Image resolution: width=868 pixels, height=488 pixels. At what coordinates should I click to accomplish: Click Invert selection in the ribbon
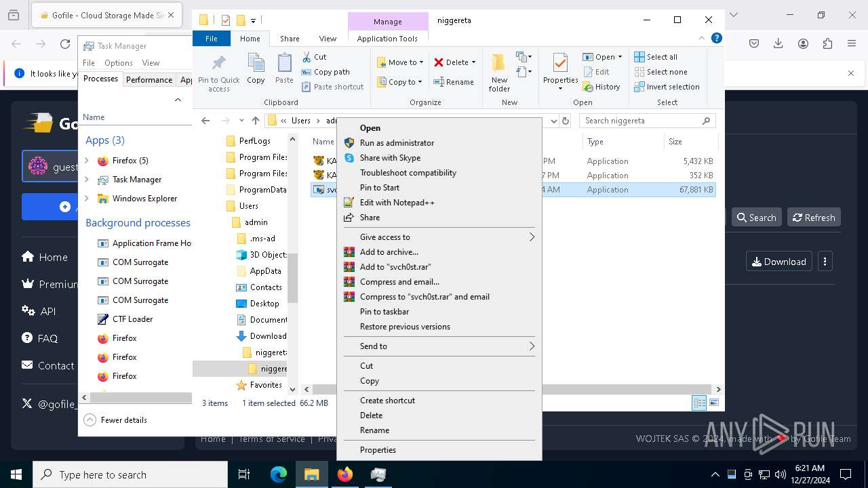click(667, 87)
